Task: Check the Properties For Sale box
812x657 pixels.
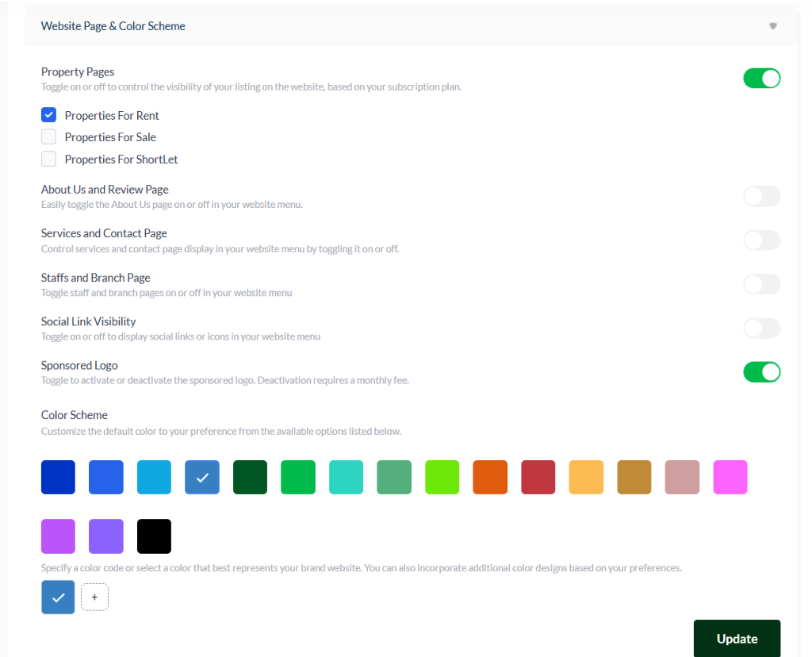Action: pos(49,137)
